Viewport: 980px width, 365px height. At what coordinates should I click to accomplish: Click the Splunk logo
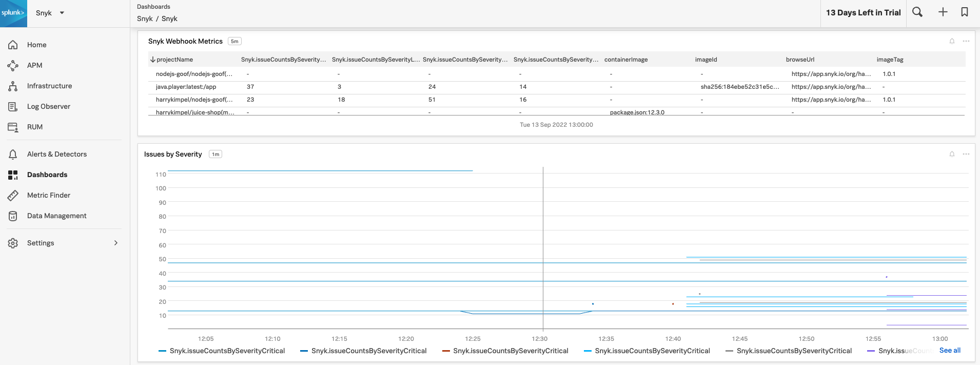[13, 13]
